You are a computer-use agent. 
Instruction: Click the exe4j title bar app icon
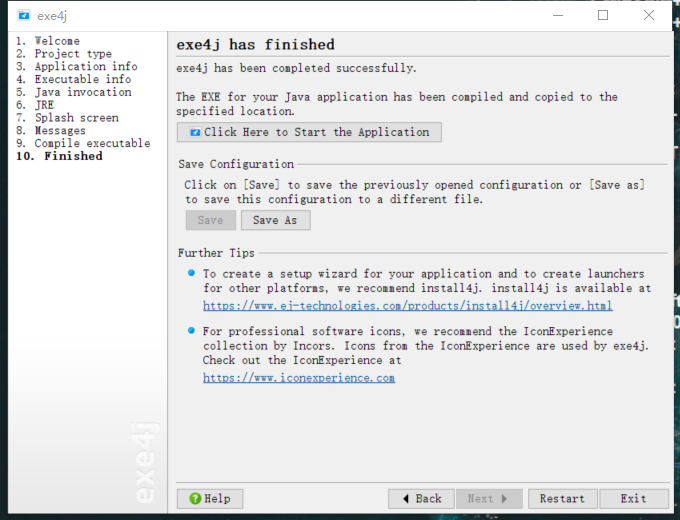22,16
